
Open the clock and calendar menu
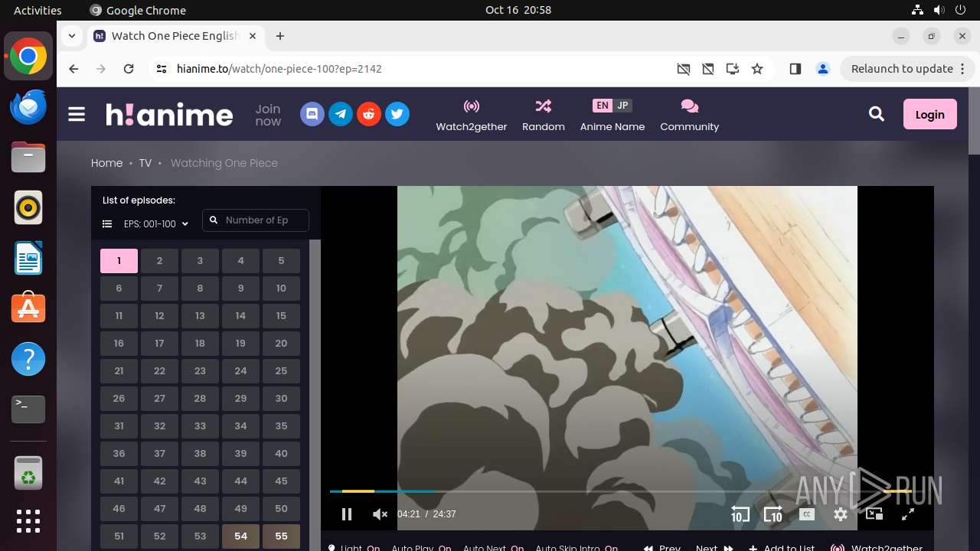point(518,10)
